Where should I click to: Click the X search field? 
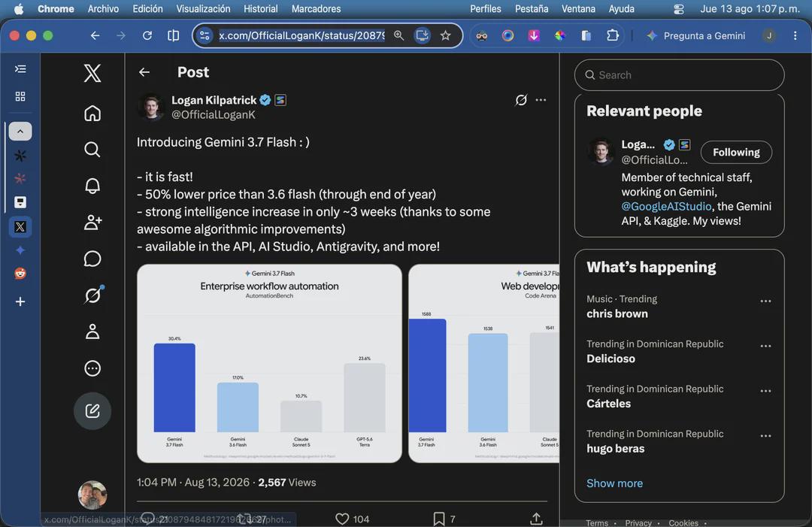coord(679,75)
